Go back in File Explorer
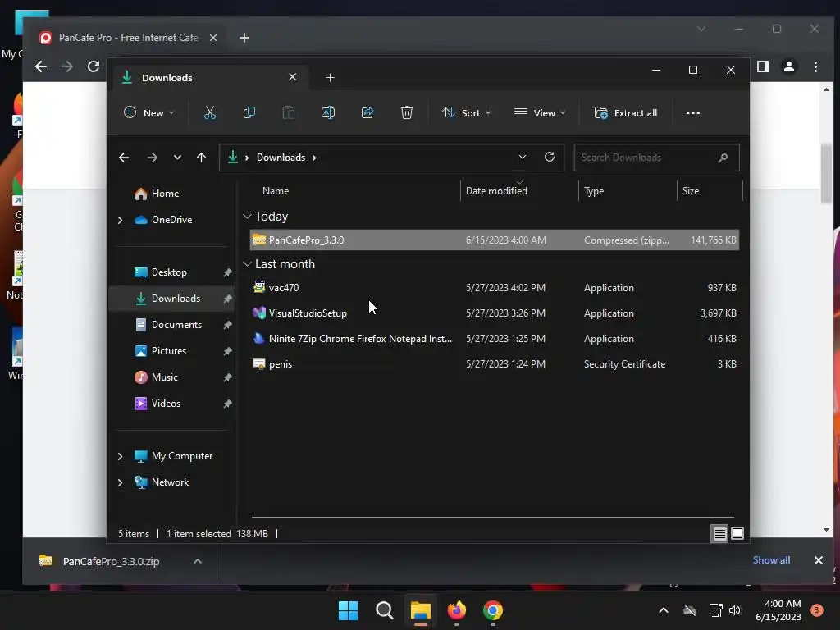Viewport: 840px width, 630px height. click(124, 157)
